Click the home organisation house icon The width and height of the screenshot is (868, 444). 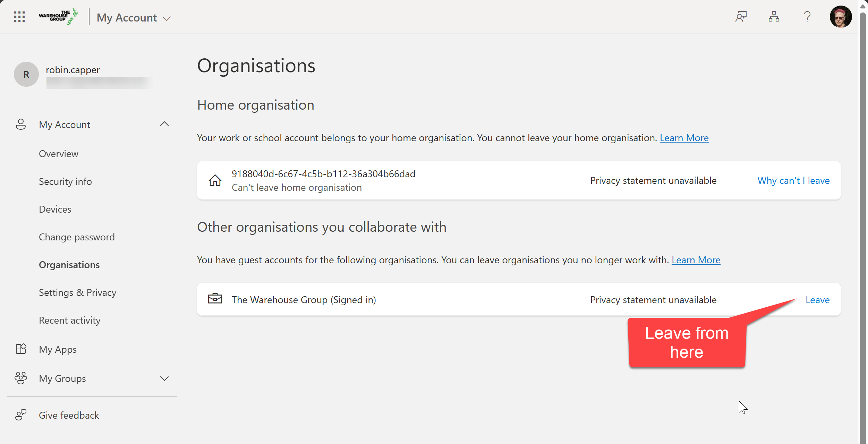coord(215,180)
